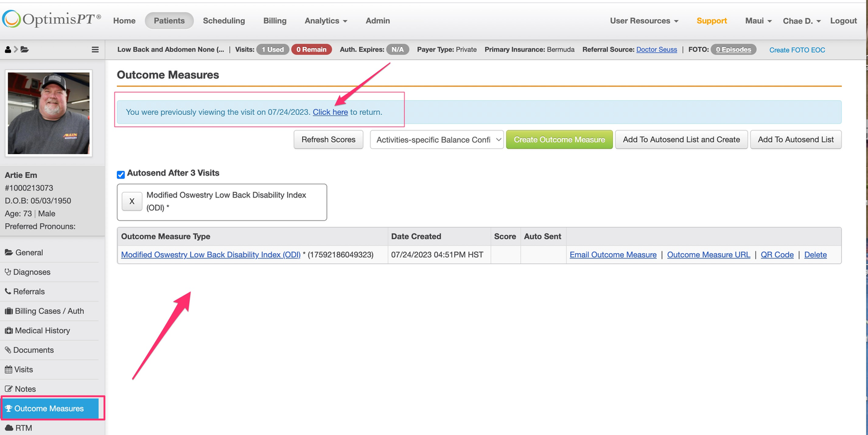The height and width of the screenshot is (435, 868).
Task: Expand the outcome measure type dropdown
Action: coord(437,140)
